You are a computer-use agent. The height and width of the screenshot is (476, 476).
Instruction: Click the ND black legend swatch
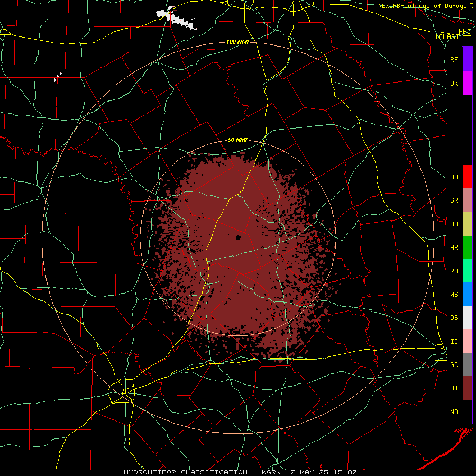[467, 411]
